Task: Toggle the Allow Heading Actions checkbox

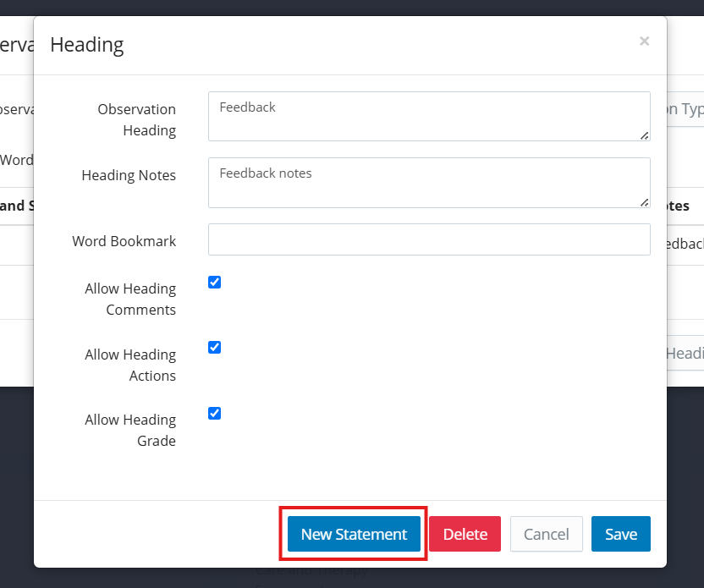Action: (x=215, y=348)
